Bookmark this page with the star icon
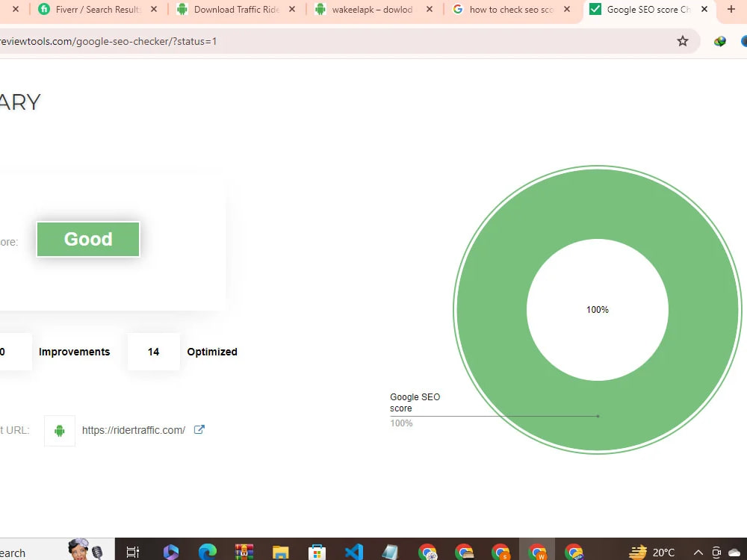The image size is (747, 560). (x=683, y=41)
